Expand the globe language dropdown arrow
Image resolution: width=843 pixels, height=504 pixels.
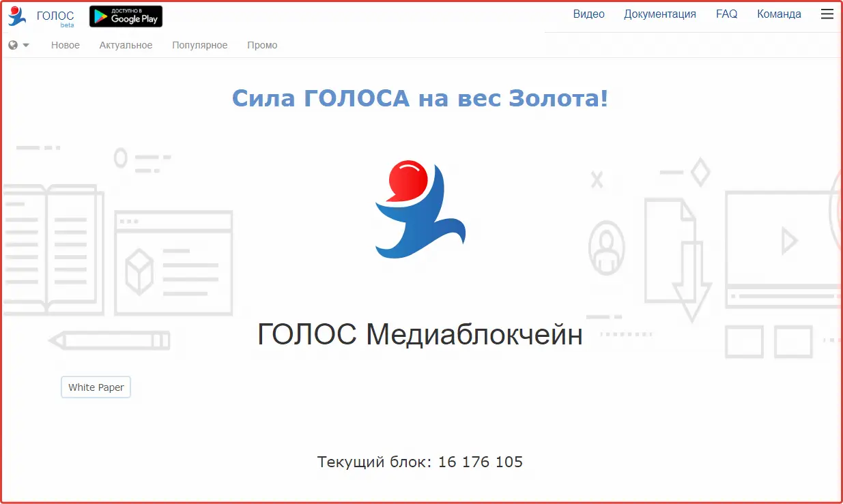pyautogui.click(x=26, y=44)
